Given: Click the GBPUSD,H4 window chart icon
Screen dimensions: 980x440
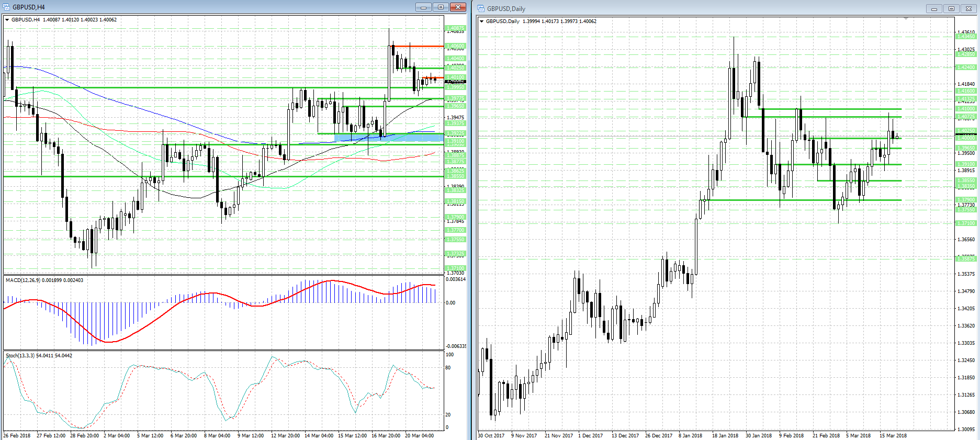Looking at the screenshot, I should [7, 7].
